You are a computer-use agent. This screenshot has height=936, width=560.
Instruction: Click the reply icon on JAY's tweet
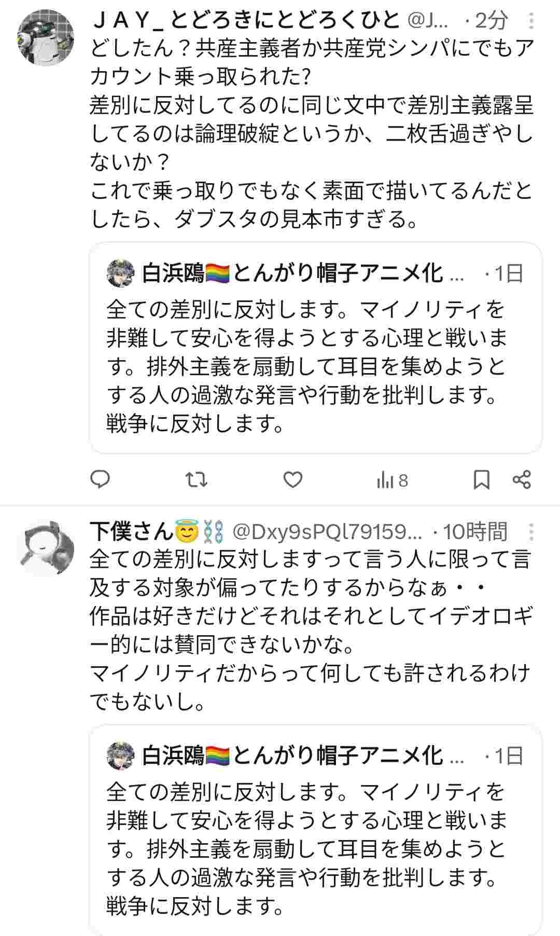[100, 479]
